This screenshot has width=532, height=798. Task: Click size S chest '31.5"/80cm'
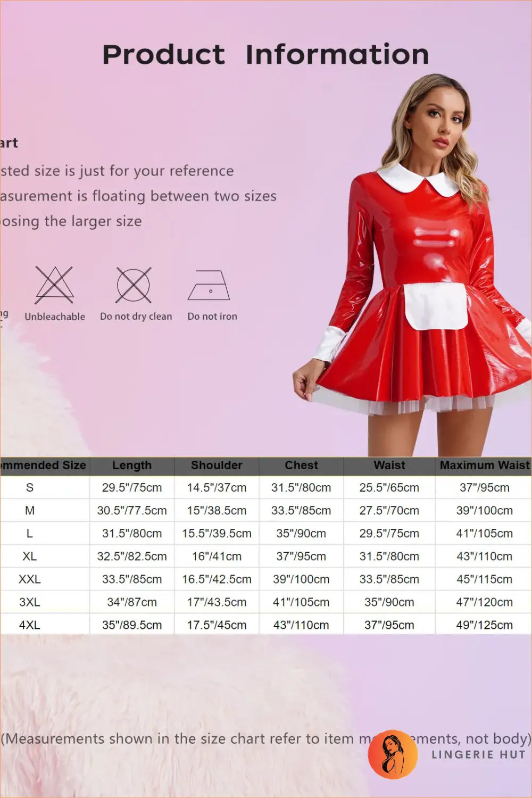click(301, 487)
